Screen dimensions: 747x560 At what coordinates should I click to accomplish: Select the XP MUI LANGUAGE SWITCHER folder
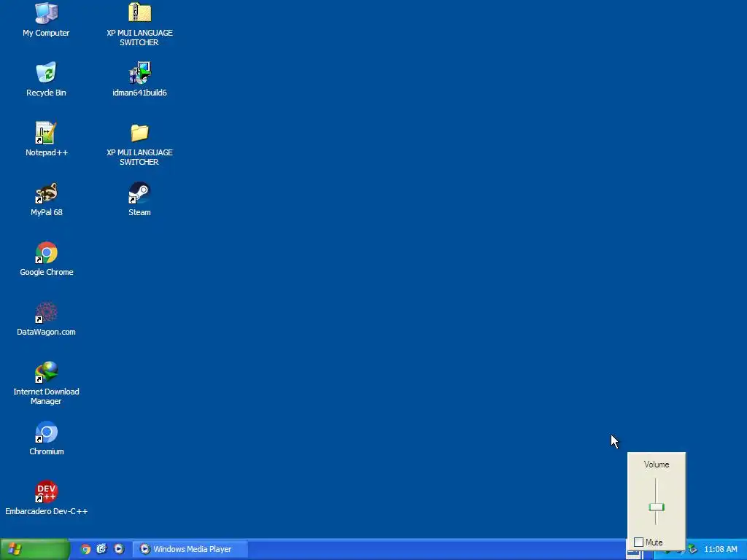pos(139,144)
